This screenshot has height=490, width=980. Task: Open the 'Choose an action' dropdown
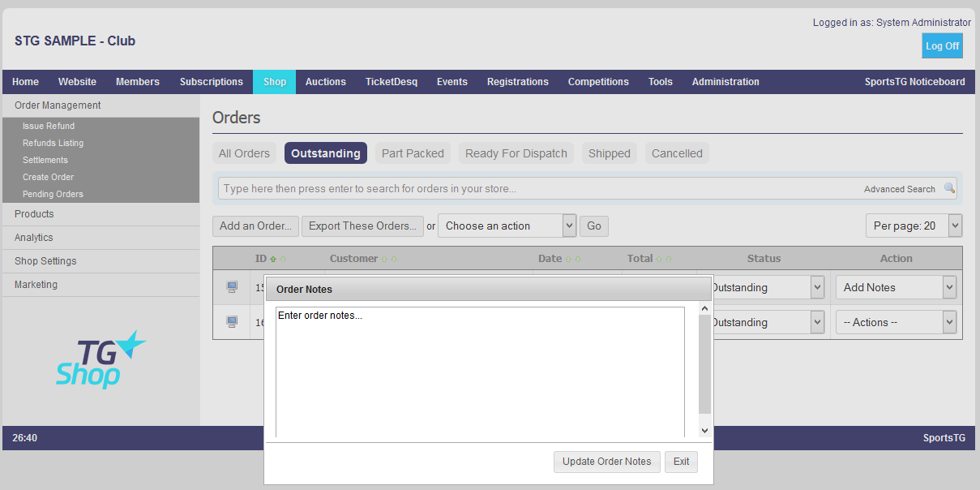click(507, 226)
